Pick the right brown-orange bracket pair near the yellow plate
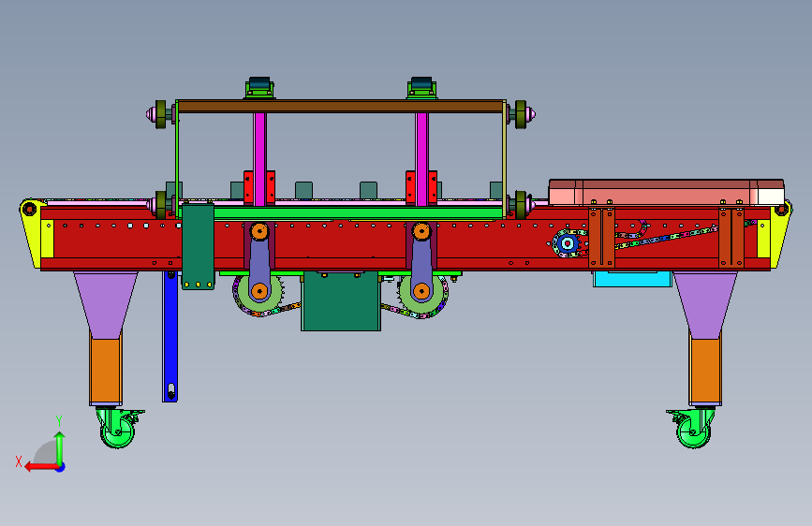The width and height of the screenshot is (812, 526). click(731, 238)
